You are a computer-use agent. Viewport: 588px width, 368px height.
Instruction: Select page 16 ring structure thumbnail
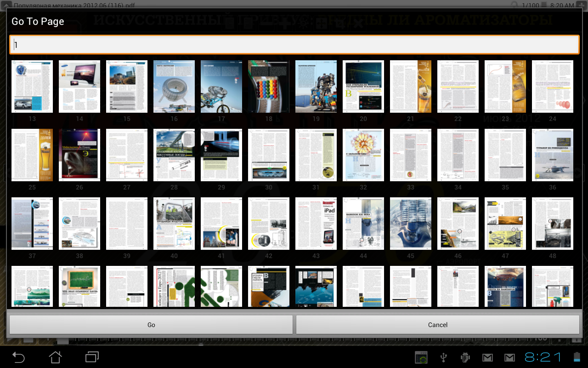point(174,86)
